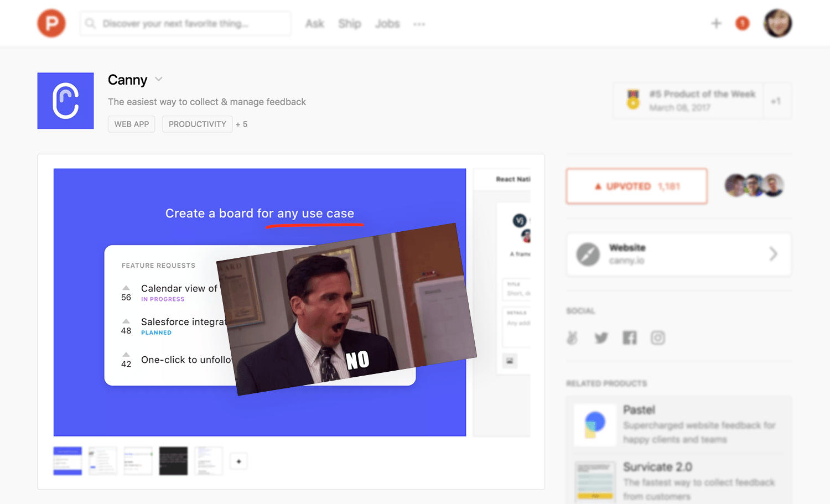Click the 'Salesforce integrat' feature request

coord(183,322)
